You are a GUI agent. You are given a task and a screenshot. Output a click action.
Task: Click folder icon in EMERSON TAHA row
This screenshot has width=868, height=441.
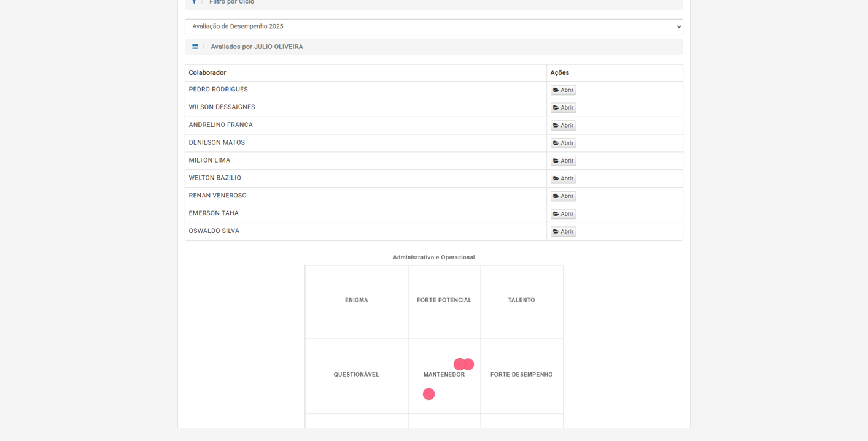tap(556, 214)
